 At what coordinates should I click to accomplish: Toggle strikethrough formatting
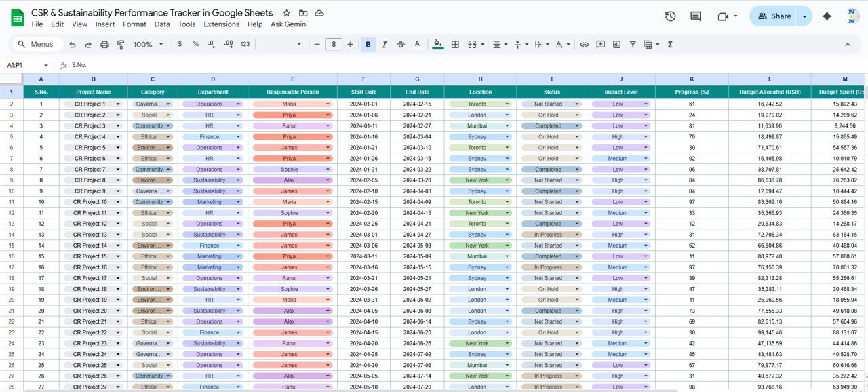coord(401,43)
